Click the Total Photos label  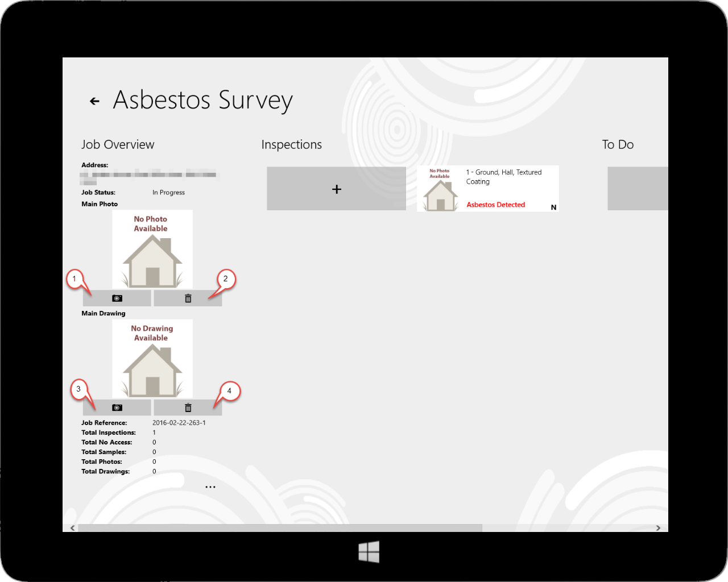point(102,462)
